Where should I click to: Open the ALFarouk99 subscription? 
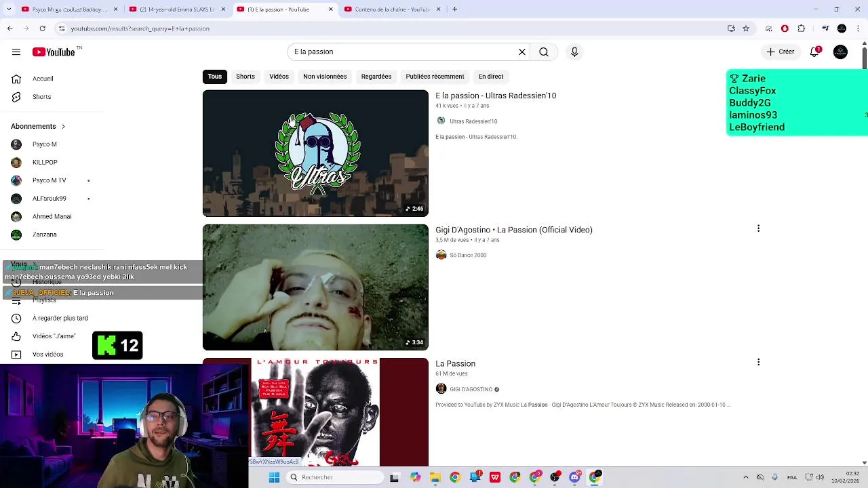click(51, 199)
